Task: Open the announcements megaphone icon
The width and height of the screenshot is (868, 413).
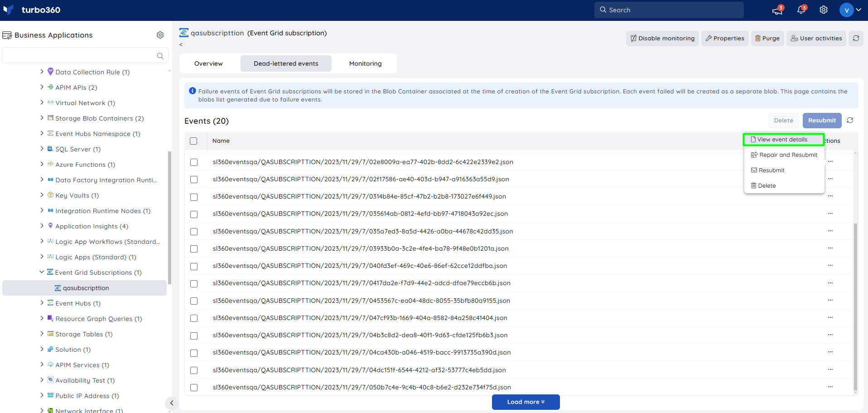Action: point(777,10)
